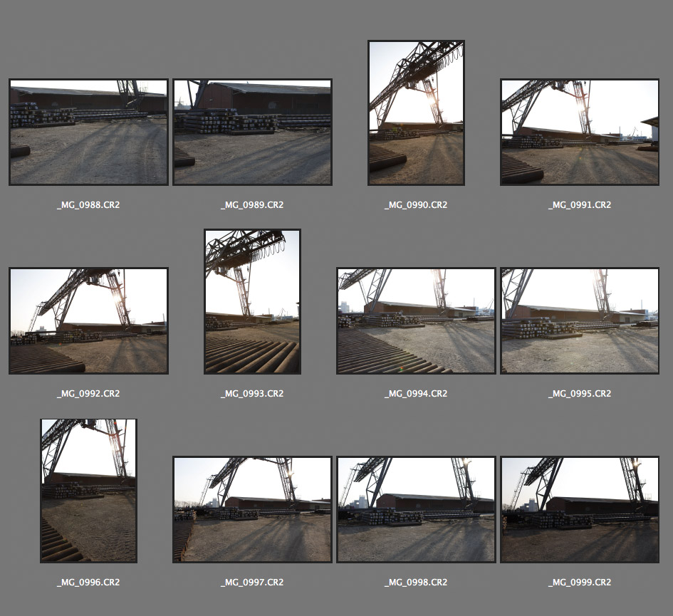Click the filename label _MG_0988.CR2
Viewport: 673px width, 616px height.
(x=88, y=205)
